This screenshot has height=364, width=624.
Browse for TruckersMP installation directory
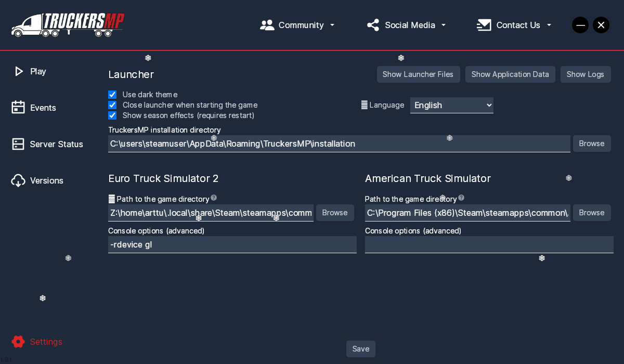[592, 144]
